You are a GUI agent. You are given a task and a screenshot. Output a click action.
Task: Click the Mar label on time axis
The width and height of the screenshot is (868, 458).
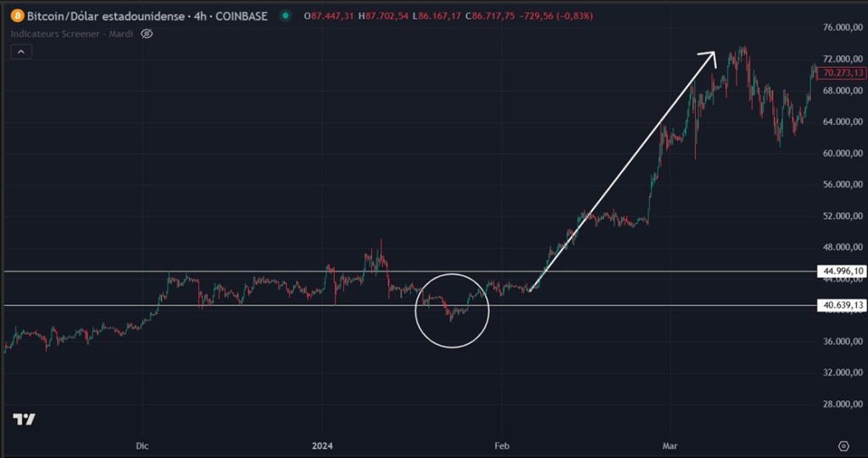pyautogui.click(x=670, y=446)
